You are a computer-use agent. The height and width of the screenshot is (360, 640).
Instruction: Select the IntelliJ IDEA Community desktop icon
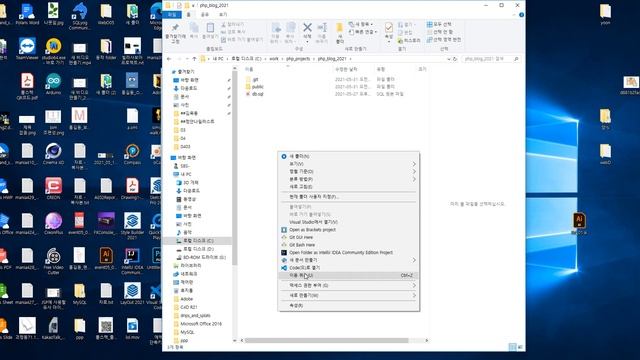pyautogui.click(x=132, y=261)
